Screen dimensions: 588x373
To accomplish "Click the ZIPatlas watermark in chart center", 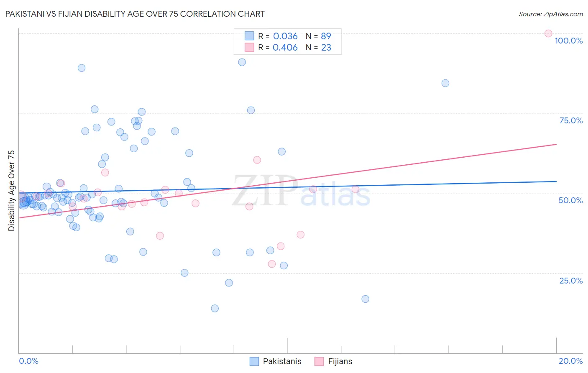I will click(x=301, y=191).
